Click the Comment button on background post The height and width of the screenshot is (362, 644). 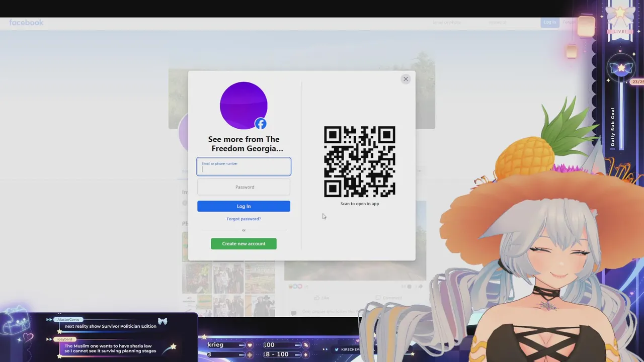(x=388, y=298)
